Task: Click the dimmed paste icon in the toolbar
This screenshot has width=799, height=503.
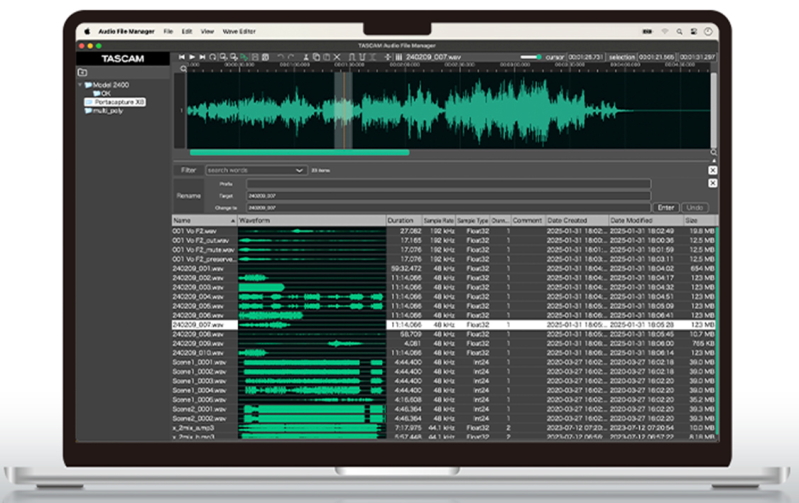Action: click(x=327, y=57)
